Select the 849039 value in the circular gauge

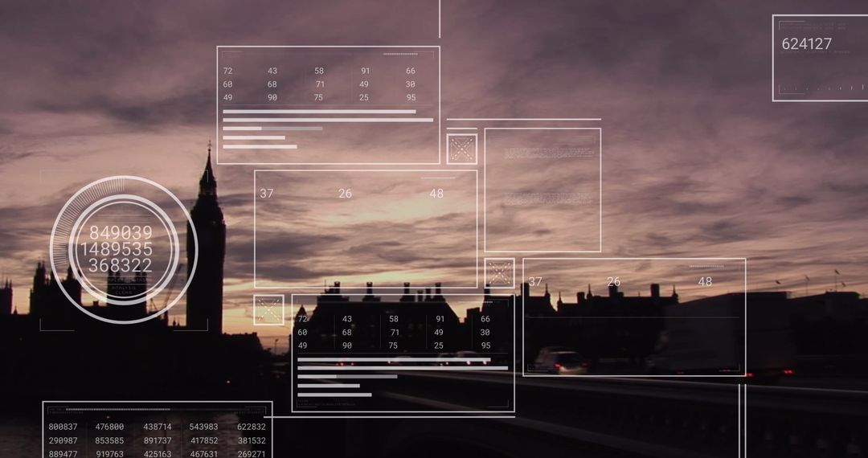[121, 232]
